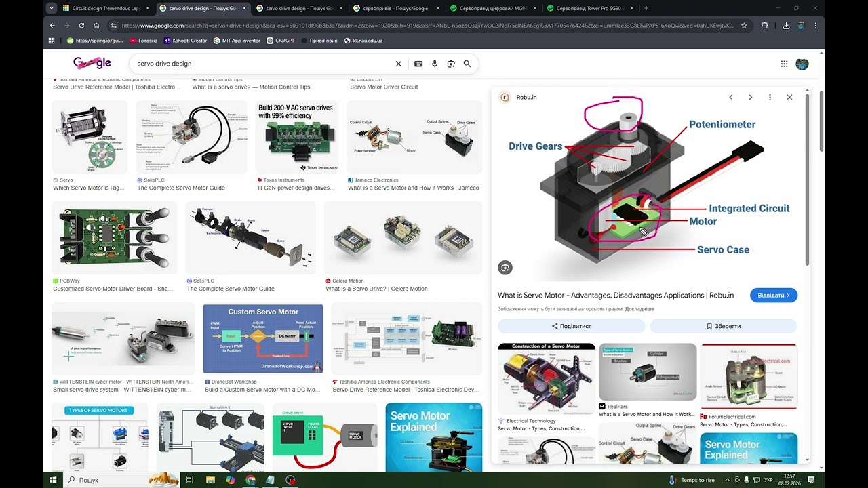Screen dimensions: 868x488
Task: Close the image preview panel
Action: pos(789,97)
